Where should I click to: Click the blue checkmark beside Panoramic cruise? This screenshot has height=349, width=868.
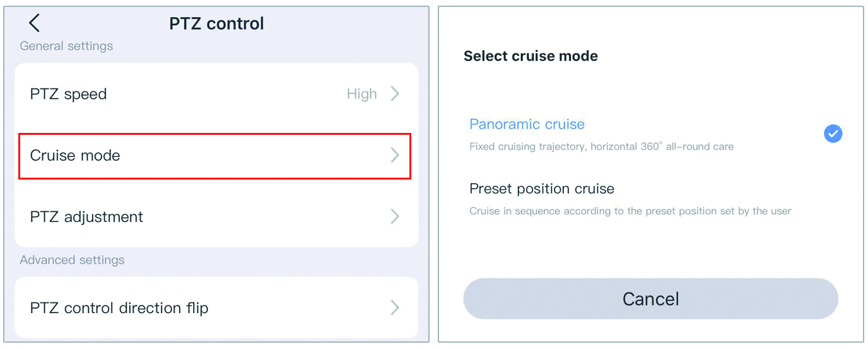(833, 134)
